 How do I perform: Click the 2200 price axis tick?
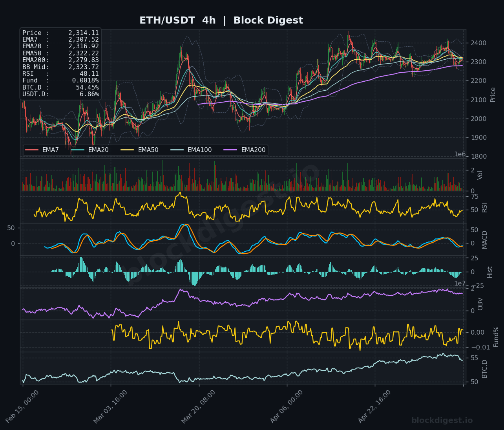tap(478, 81)
